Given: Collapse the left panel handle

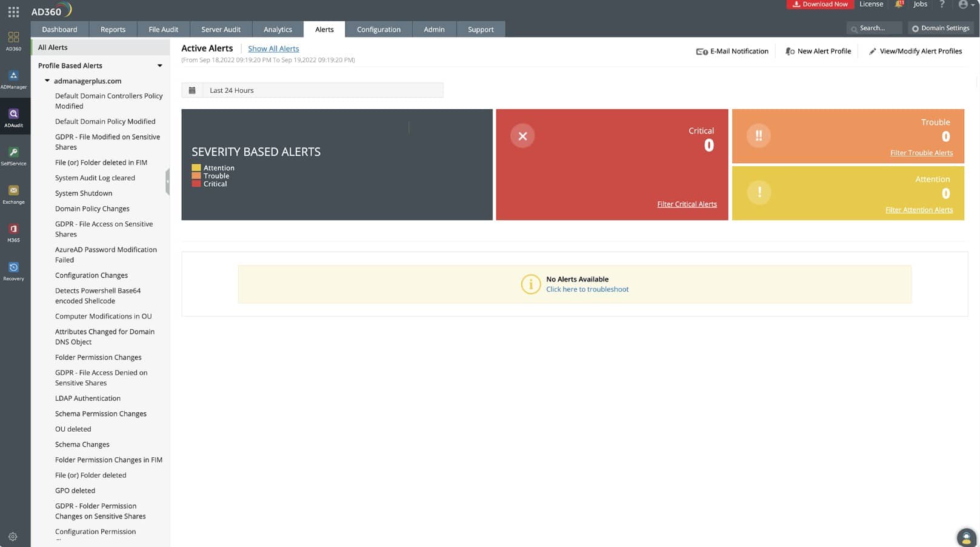Looking at the screenshot, I should pyautogui.click(x=167, y=182).
